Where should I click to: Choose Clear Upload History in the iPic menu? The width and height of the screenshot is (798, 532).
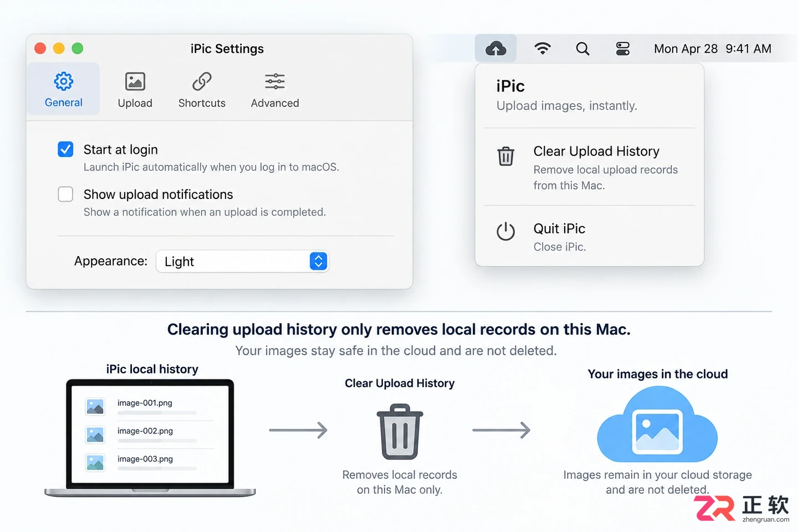(x=589, y=167)
